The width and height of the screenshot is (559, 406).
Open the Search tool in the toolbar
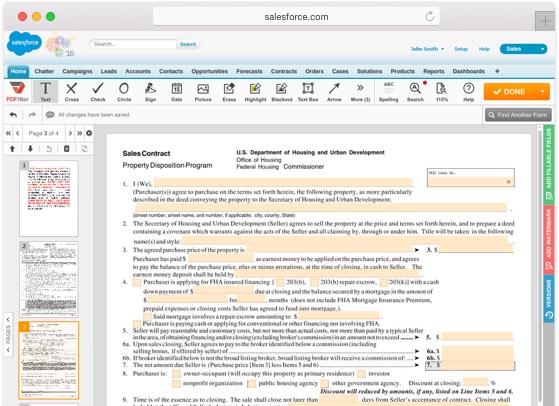click(x=415, y=92)
